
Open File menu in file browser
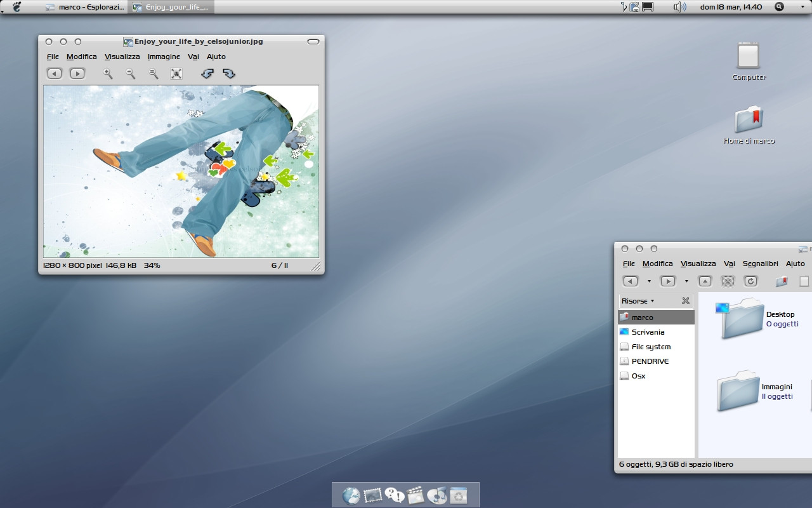pos(629,264)
